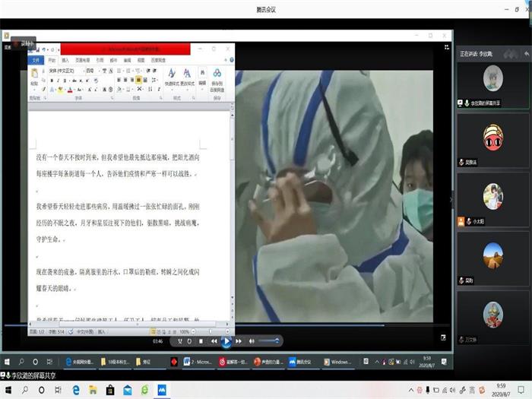Switch to the 引用 References ribbon tab
Screen dimensions: 532x399
click(100, 60)
